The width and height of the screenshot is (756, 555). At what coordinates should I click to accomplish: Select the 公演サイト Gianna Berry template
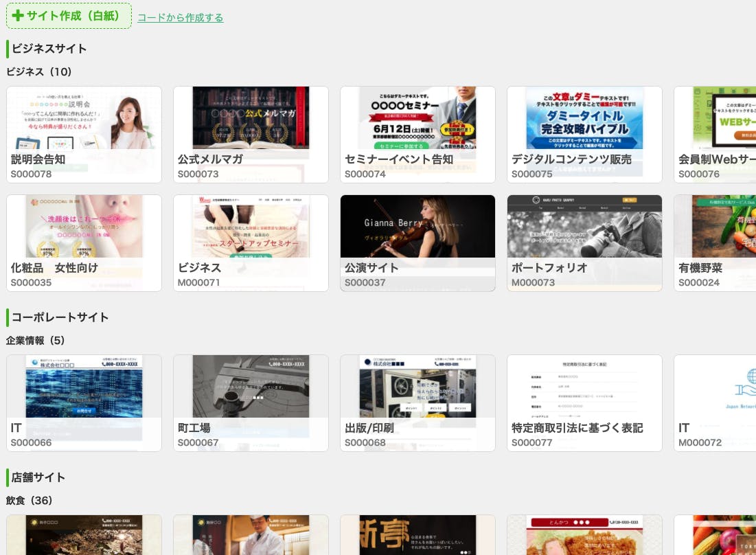coord(417,242)
